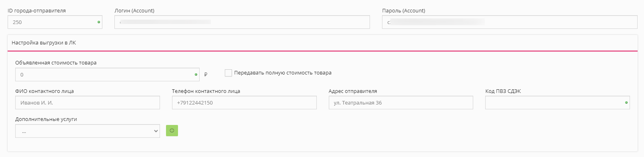The image size is (644, 157).
Task: Open the 'Дополнительные услуги' dropdown
Action: coord(88,131)
